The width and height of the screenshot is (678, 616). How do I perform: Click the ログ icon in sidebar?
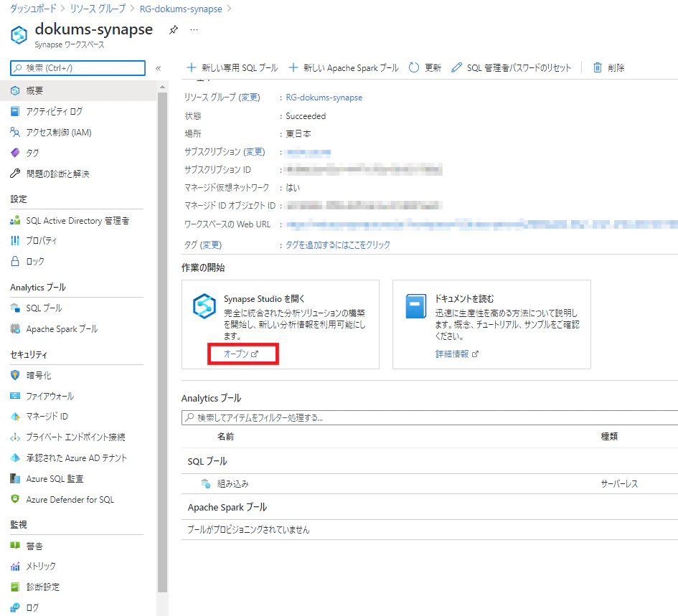[x=15, y=607]
